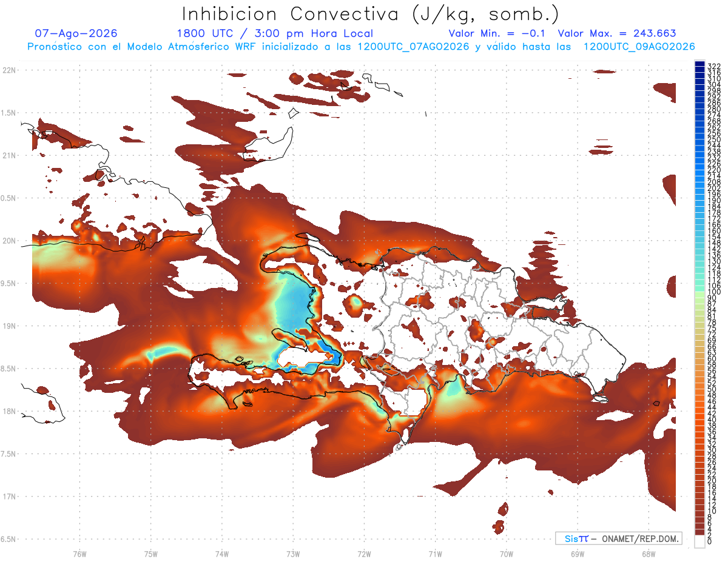Click the '0.5N' latitude label

(x=9, y=198)
